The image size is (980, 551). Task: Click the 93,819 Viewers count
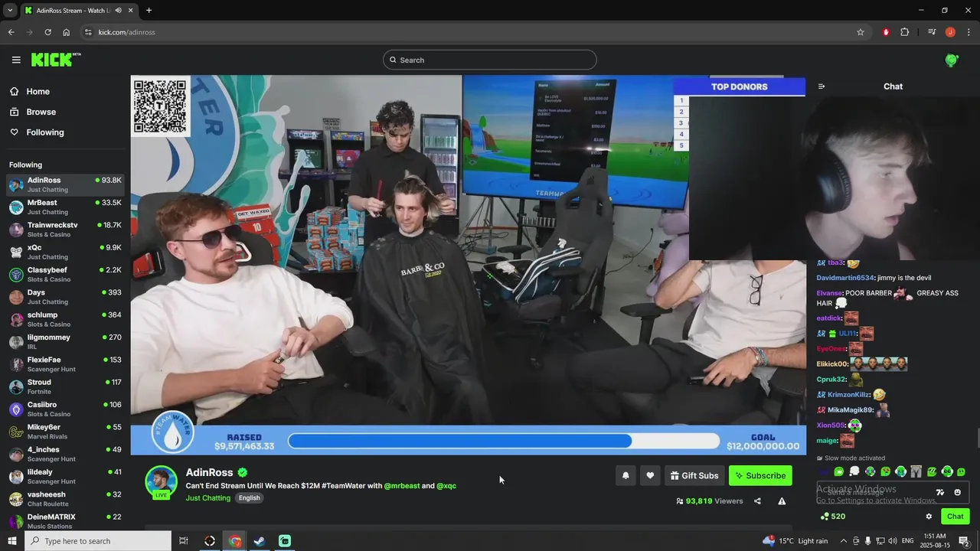click(709, 501)
